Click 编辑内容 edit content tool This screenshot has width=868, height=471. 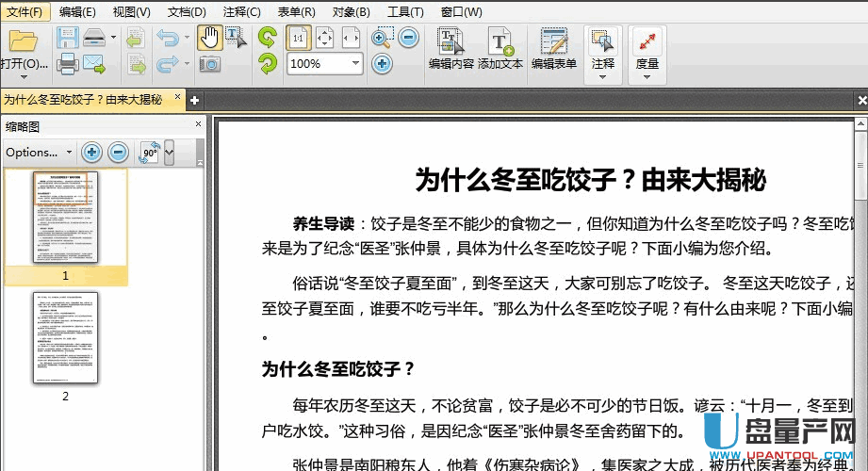pyautogui.click(x=450, y=49)
